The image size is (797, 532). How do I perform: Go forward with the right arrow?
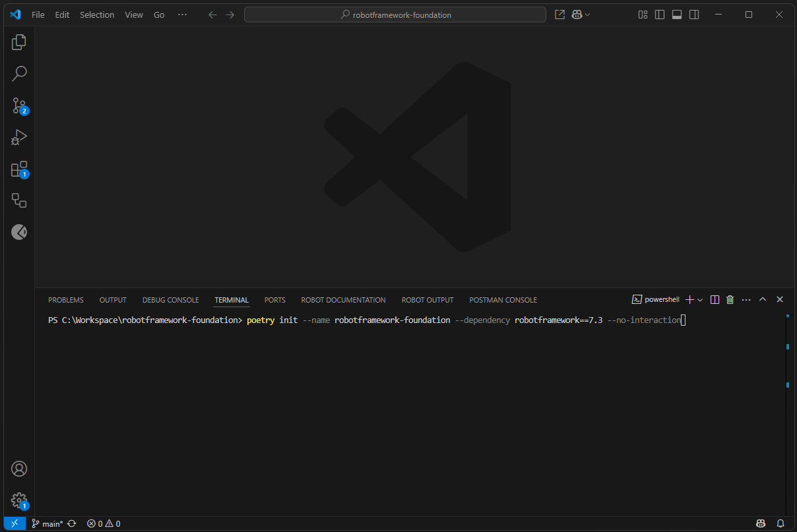(230, 15)
